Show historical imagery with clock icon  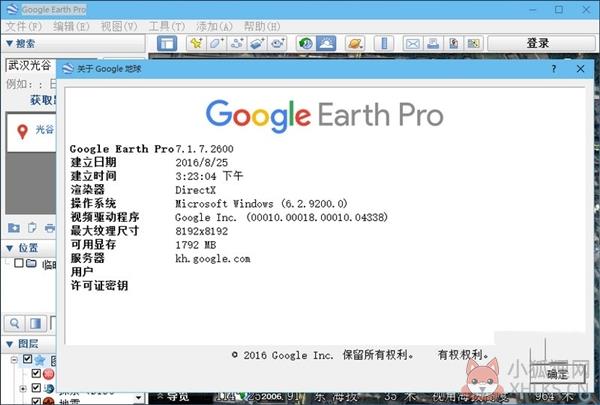(x=306, y=44)
